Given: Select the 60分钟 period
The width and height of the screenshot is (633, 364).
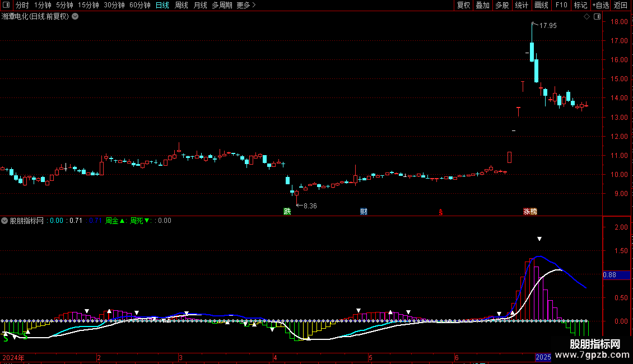Looking at the screenshot, I should (140, 5).
